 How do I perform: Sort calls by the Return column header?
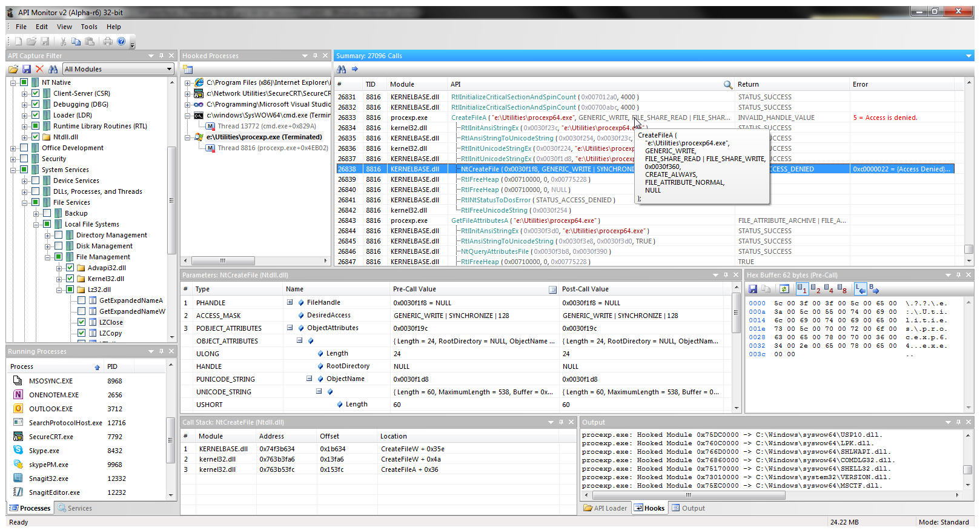(792, 84)
